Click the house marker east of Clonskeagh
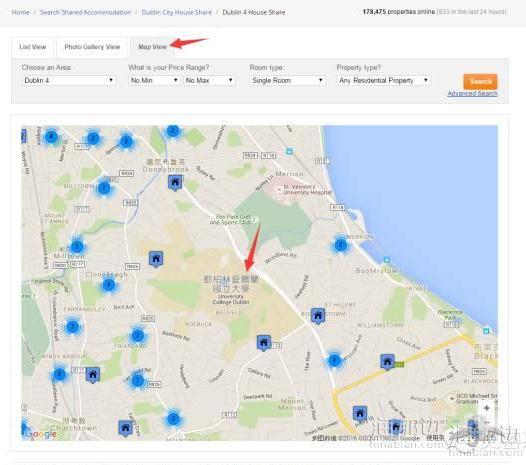Viewport: 526px width, 465px height. (x=156, y=259)
